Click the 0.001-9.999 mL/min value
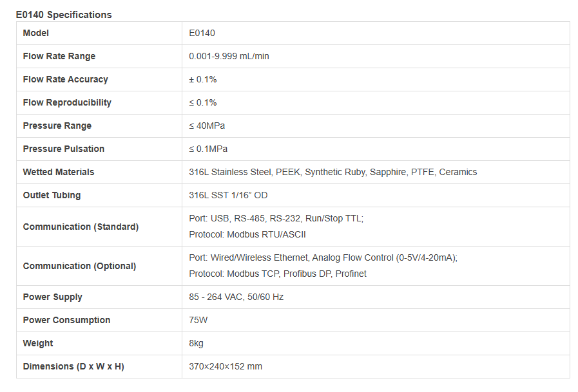This screenshot has height=392, width=578. pyautogui.click(x=229, y=56)
